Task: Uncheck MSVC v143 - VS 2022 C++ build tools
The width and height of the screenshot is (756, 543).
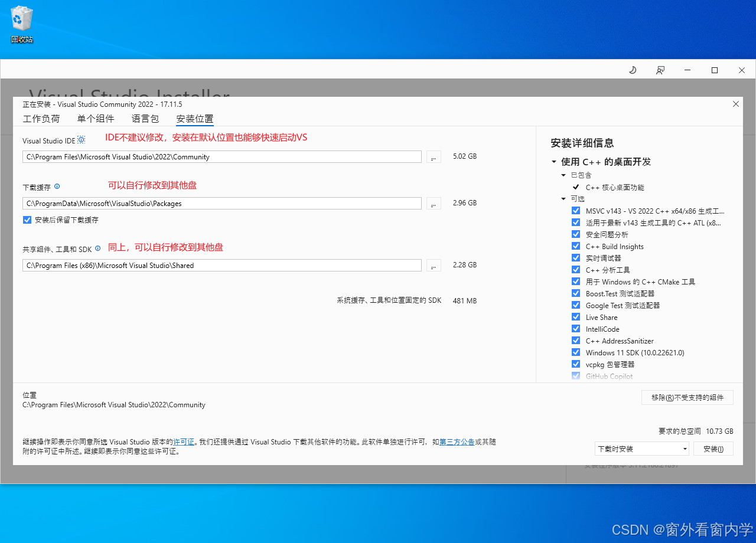Action: [576, 211]
